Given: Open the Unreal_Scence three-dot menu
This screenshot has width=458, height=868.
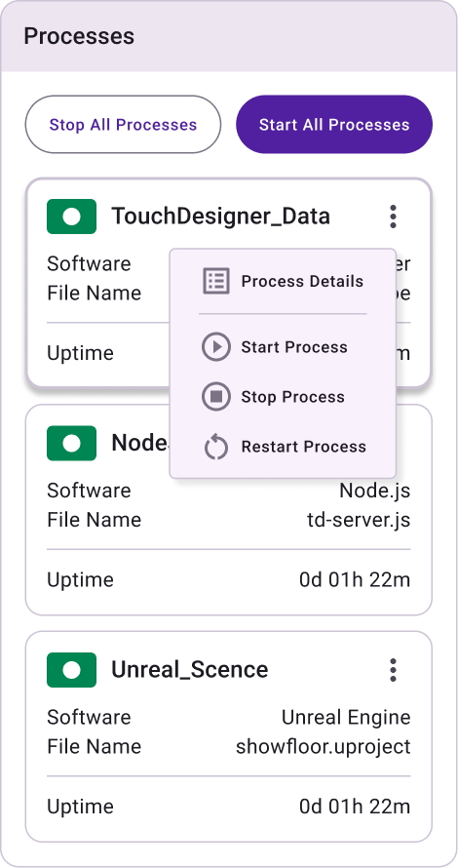Looking at the screenshot, I should click(393, 670).
